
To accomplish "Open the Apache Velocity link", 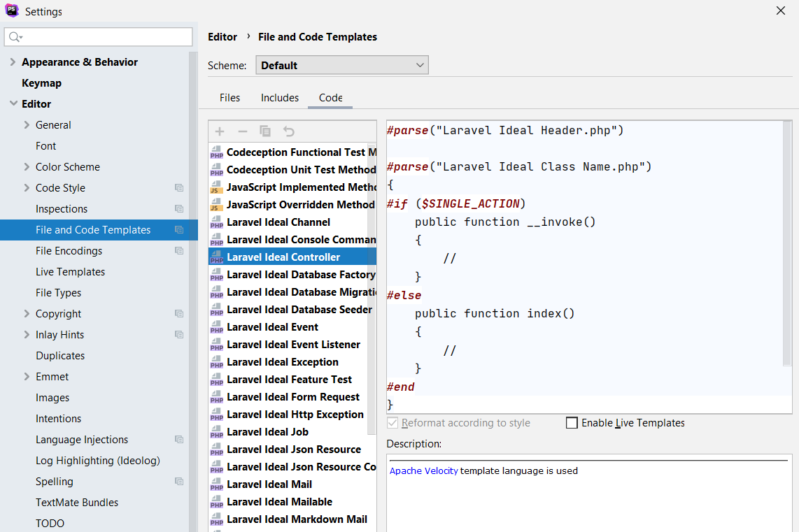I will coord(423,471).
